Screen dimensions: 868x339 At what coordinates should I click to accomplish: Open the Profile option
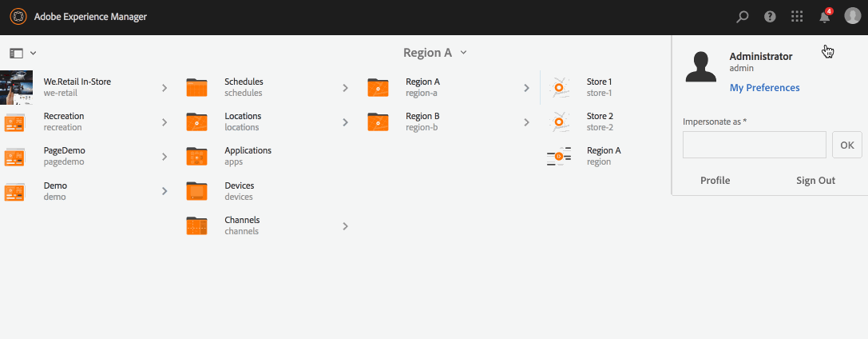click(715, 180)
